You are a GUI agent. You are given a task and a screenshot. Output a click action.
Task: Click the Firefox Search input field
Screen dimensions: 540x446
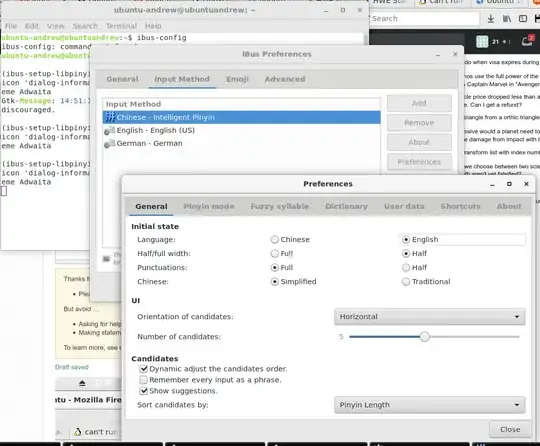[424, 19]
